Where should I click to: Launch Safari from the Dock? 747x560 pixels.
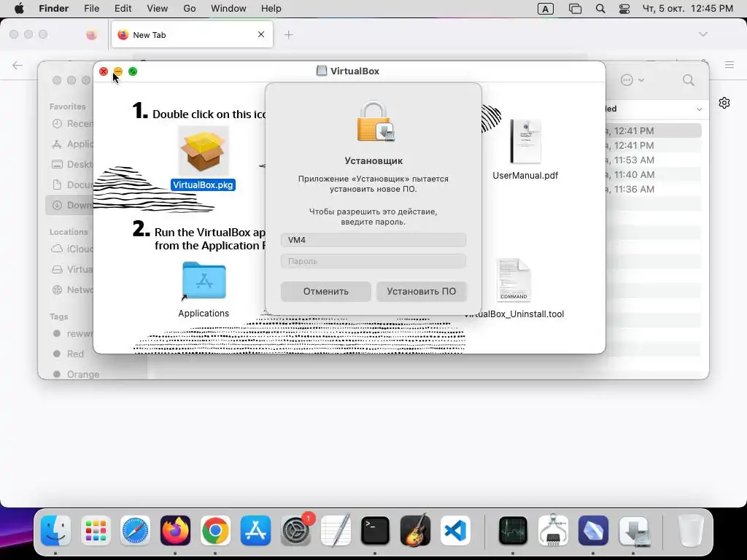tap(135, 531)
